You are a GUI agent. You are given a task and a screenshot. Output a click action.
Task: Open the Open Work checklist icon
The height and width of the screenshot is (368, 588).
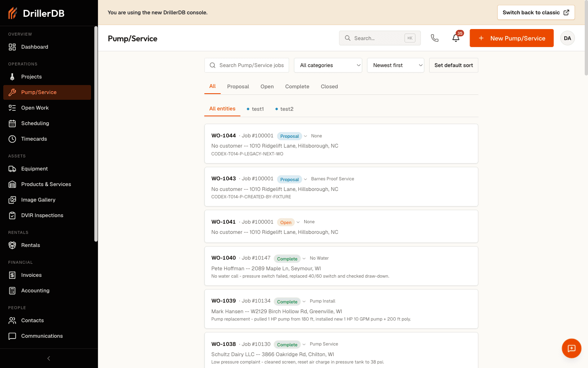pos(12,108)
